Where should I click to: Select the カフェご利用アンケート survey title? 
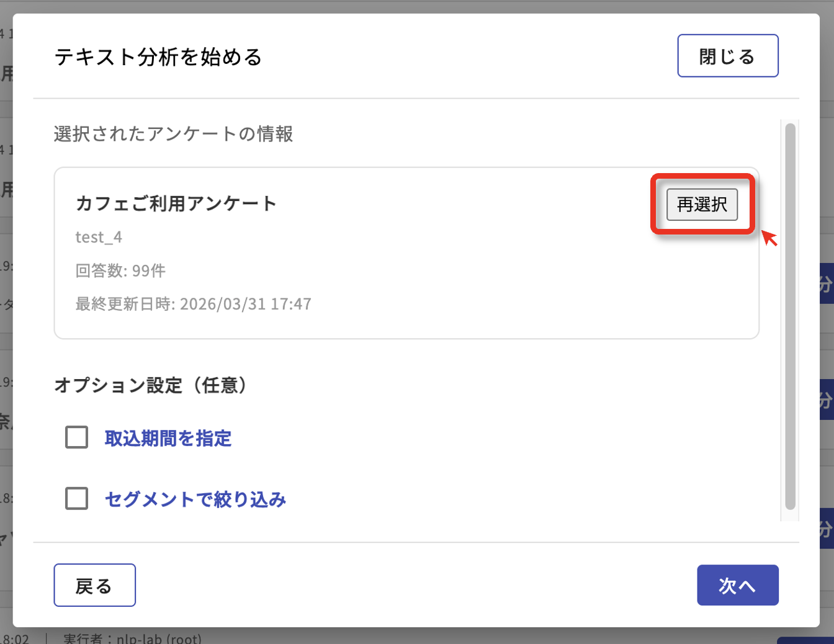tap(176, 203)
